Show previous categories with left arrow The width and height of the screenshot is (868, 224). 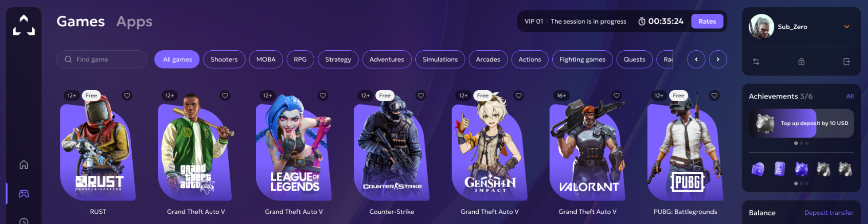coord(696,59)
